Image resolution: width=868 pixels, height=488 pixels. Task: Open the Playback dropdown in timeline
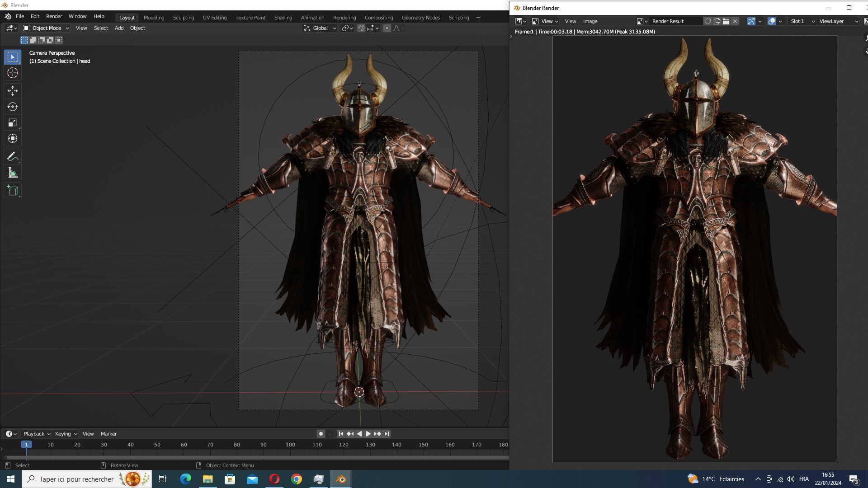[x=37, y=434]
